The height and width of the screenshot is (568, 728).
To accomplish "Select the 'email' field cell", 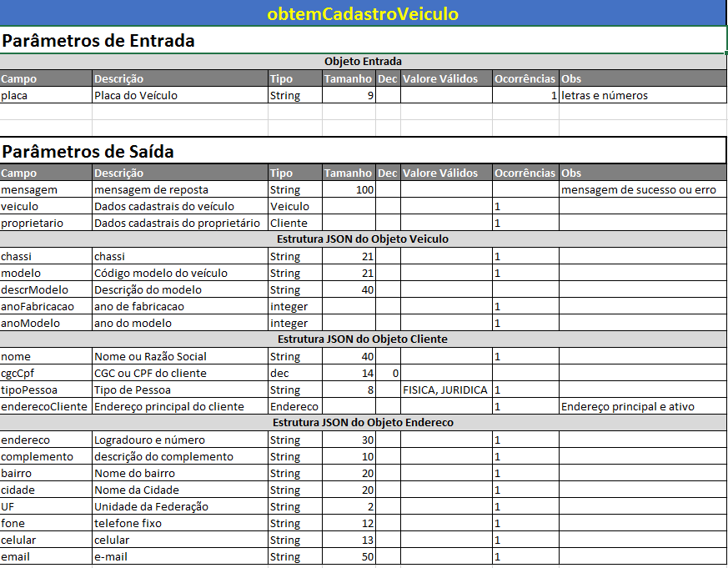I will point(46,557).
